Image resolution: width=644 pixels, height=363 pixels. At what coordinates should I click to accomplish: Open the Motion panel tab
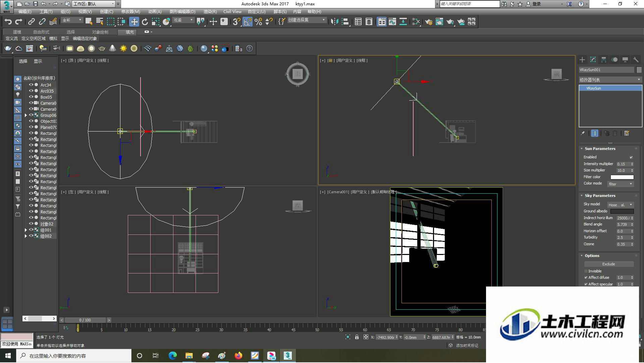click(x=614, y=60)
